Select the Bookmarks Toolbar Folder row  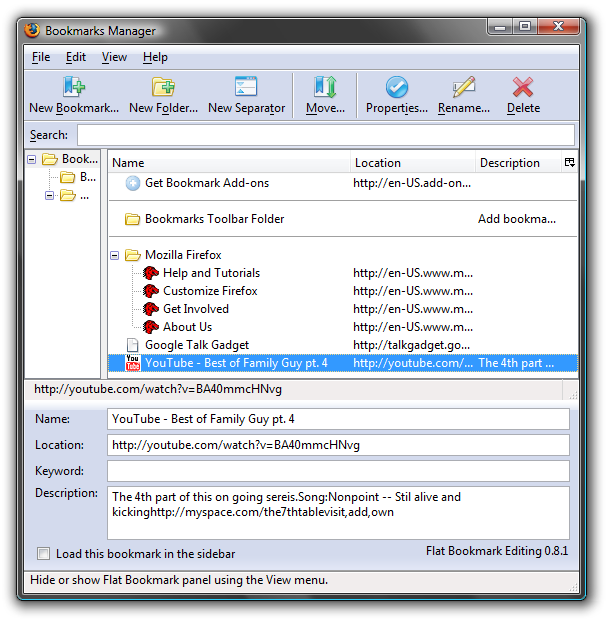(343, 219)
